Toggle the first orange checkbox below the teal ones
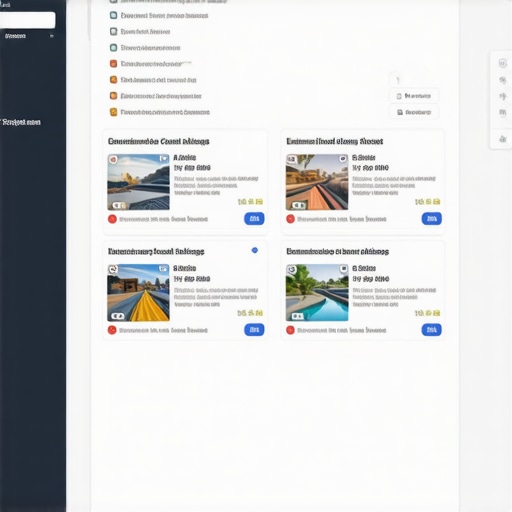 (x=114, y=64)
